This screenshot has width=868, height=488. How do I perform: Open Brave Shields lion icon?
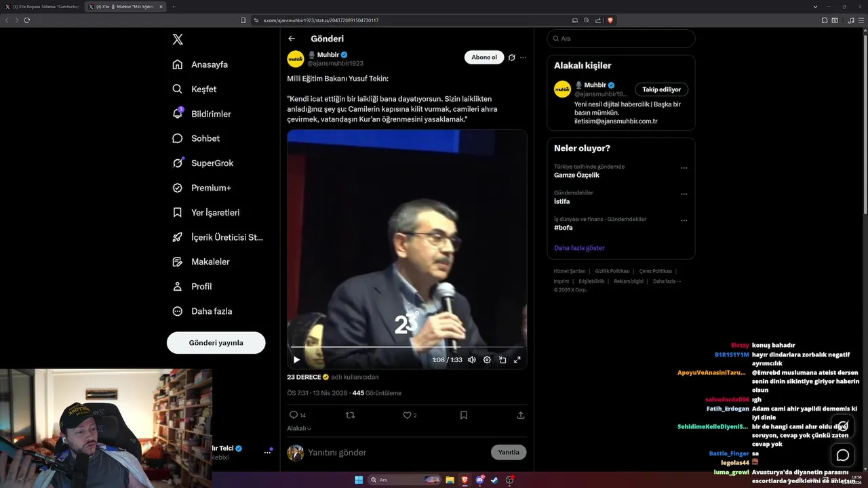(610, 20)
